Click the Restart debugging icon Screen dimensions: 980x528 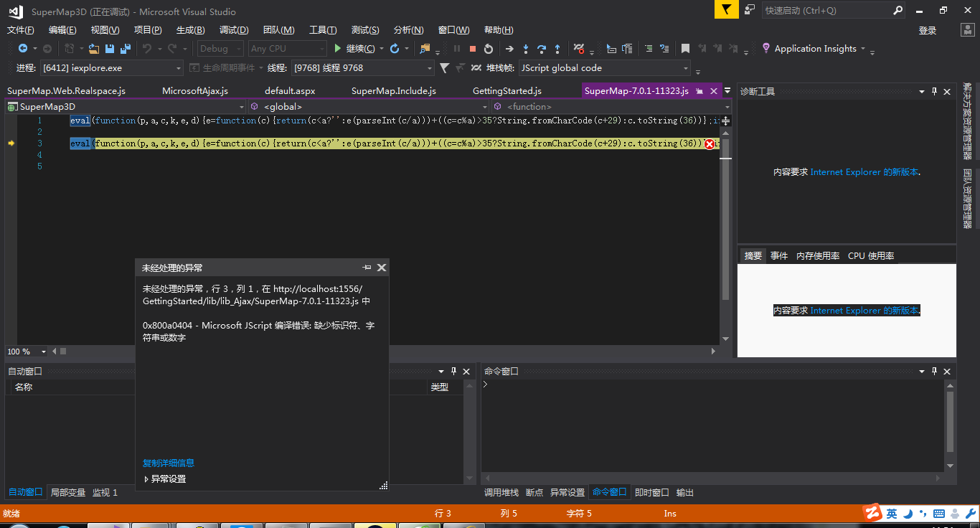(x=489, y=49)
